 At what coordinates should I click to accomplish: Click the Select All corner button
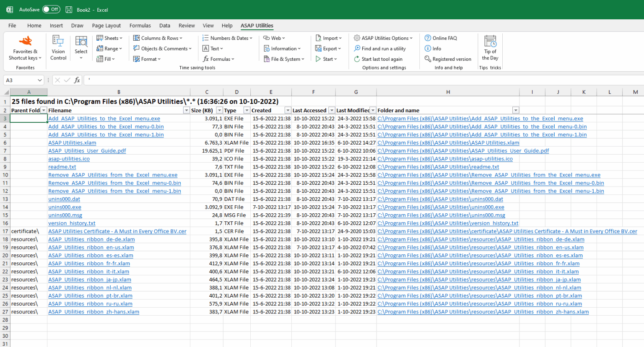(6, 92)
